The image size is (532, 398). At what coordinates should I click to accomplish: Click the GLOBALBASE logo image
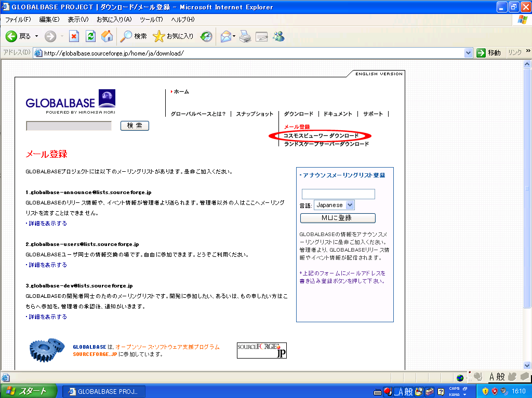pos(71,102)
